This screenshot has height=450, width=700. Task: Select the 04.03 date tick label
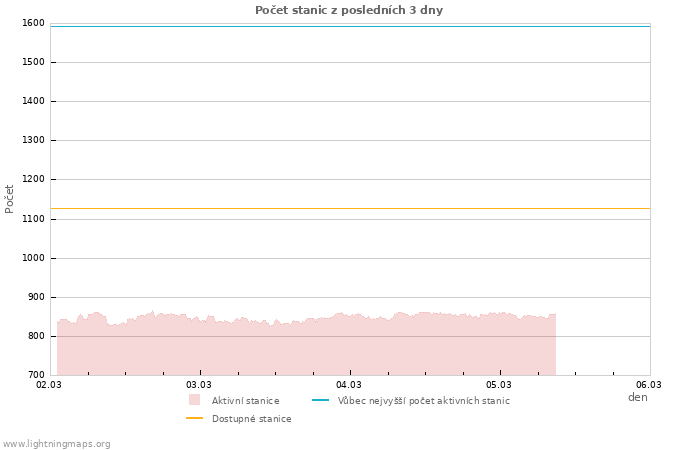coord(349,384)
